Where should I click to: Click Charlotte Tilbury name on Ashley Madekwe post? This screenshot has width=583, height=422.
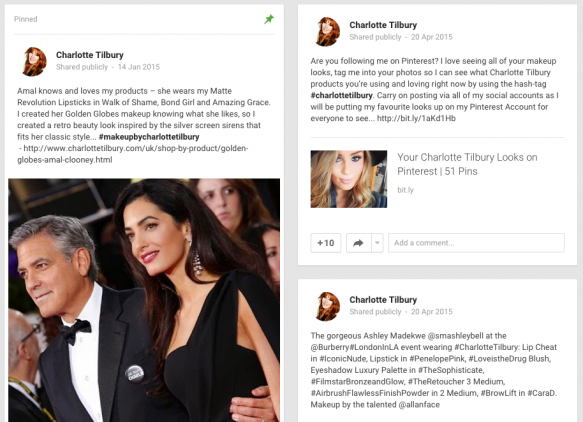[383, 300]
